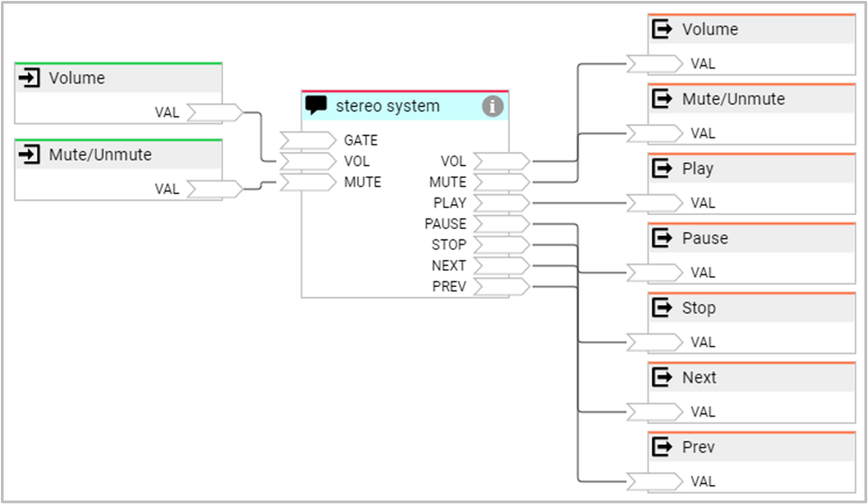Image resolution: width=868 pixels, height=504 pixels.
Task: Click the output icon on Prev block
Action: pyautogui.click(x=662, y=447)
